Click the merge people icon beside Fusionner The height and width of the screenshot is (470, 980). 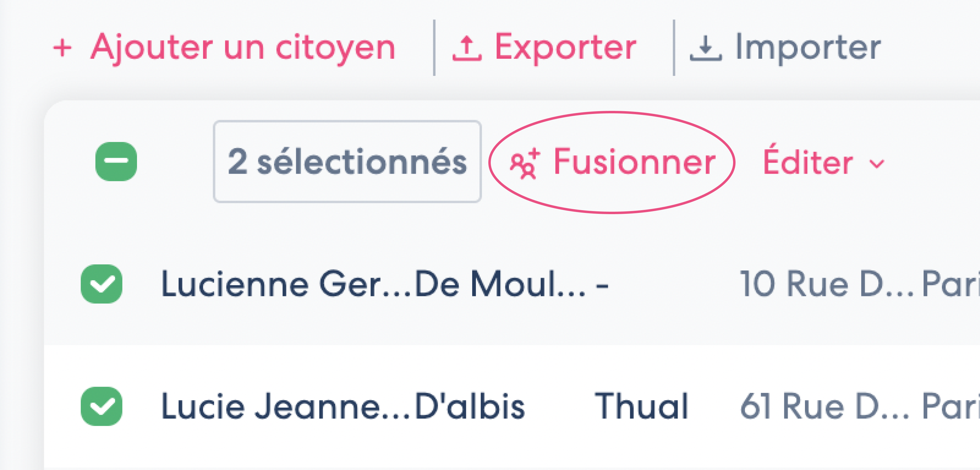click(525, 163)
